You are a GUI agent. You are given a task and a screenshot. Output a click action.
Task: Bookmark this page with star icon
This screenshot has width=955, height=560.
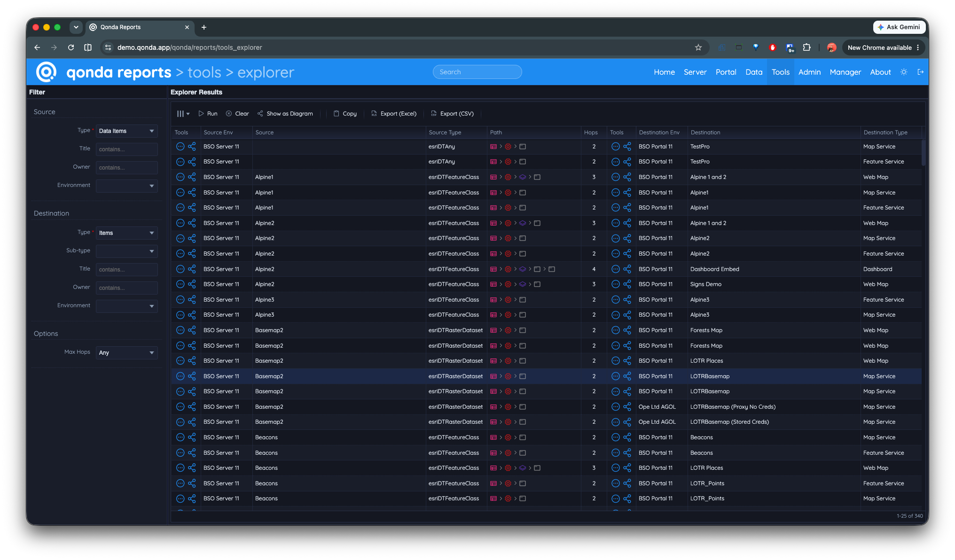tap(698, 47)
